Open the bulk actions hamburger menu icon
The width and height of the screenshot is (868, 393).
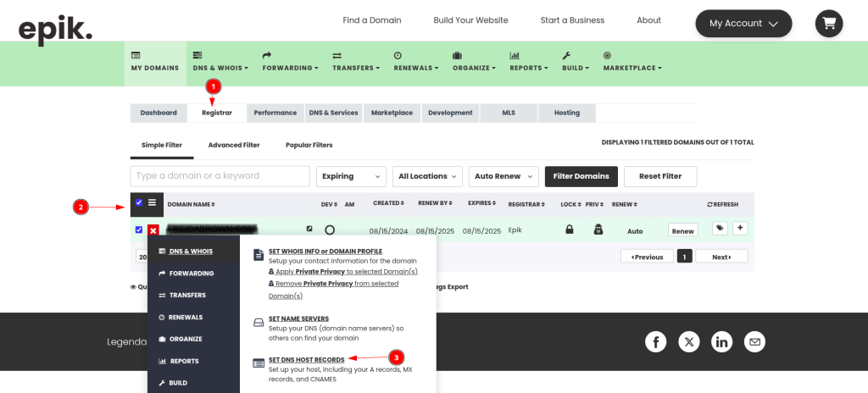(x=153, y=202)
